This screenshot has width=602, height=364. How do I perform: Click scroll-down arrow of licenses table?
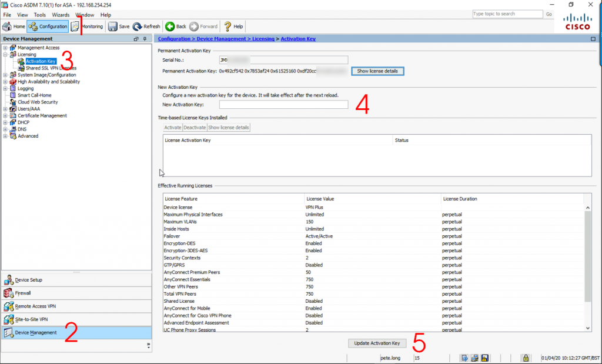588,328
